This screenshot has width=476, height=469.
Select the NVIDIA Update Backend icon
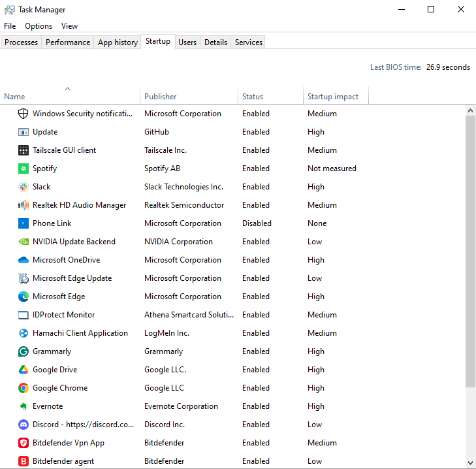(x=23, y=242)
